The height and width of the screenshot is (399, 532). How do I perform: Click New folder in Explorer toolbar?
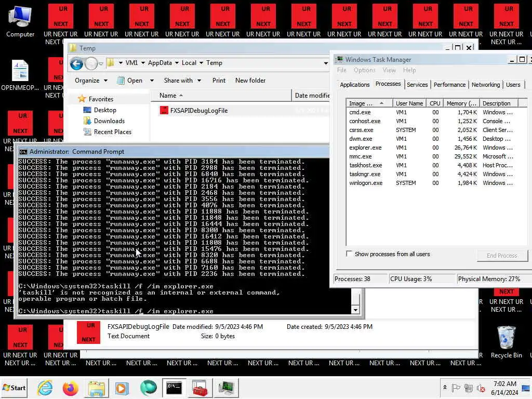250,81
